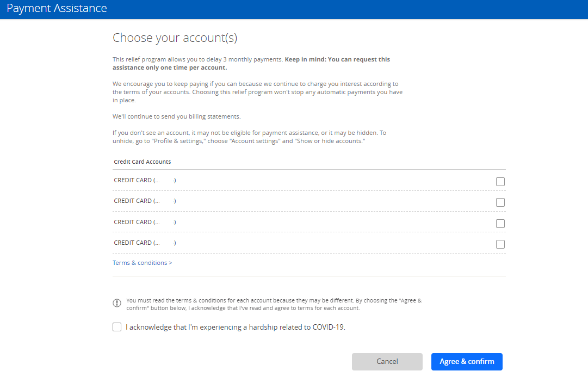Image resolution: width=588 pixels, height=377 pixels.
Task: Click the Agree & confirm button
Action: [x=466, y=362]
